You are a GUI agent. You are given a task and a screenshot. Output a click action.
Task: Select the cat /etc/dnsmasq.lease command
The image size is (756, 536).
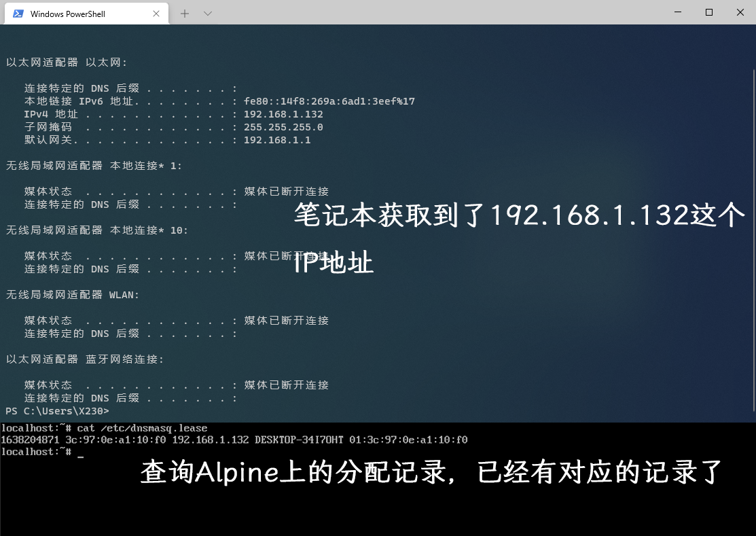(143, 427)
